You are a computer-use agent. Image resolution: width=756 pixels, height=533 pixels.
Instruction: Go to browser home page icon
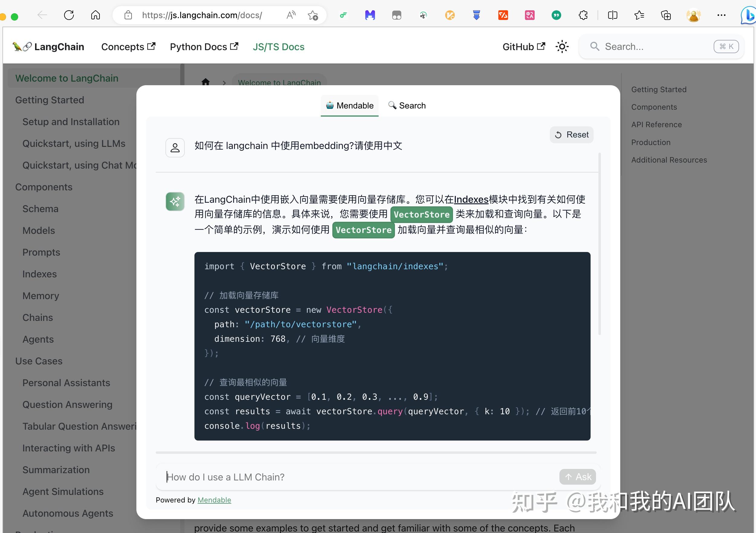coord(96,15)
